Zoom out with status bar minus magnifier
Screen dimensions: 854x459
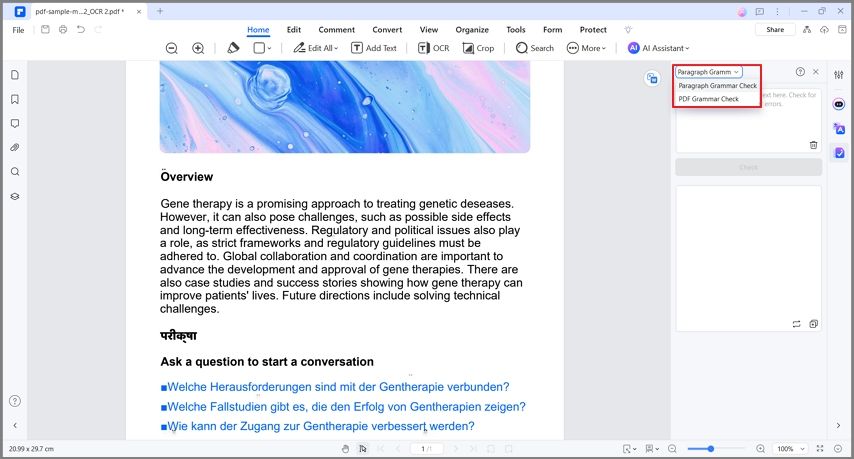pyautogui.click(x=672, y=449)
